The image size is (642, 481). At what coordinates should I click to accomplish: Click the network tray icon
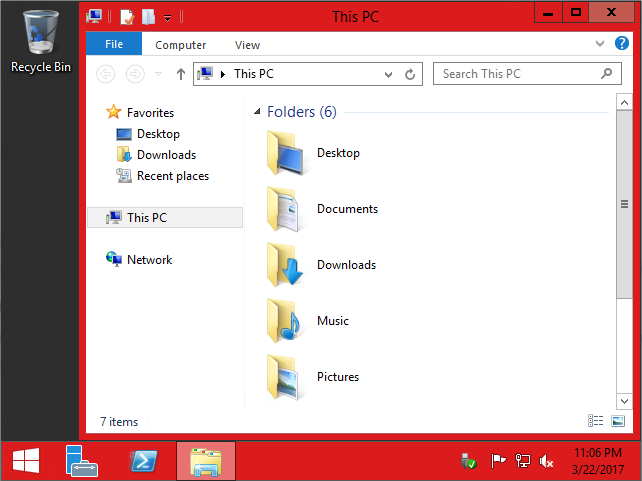523,461
